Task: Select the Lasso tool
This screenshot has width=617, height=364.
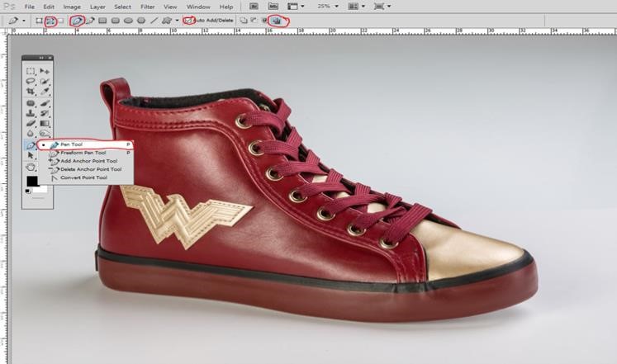Action: [x=31, y=82]
